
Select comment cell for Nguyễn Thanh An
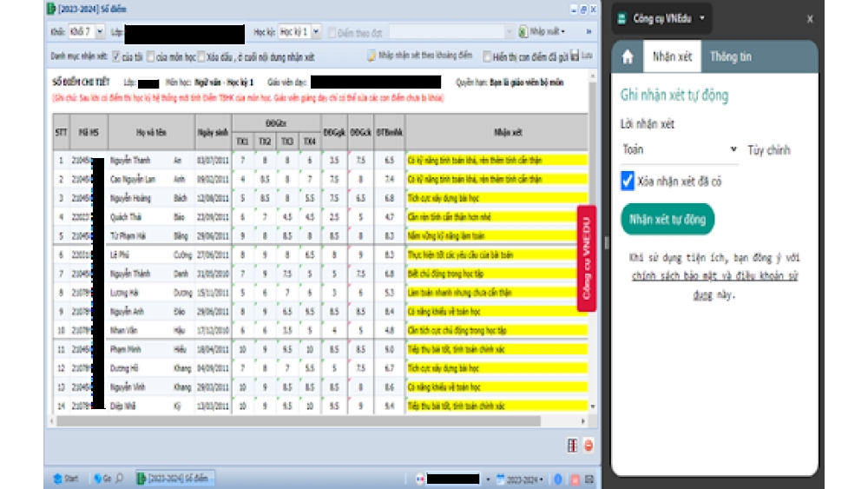[x=496, y=160]
